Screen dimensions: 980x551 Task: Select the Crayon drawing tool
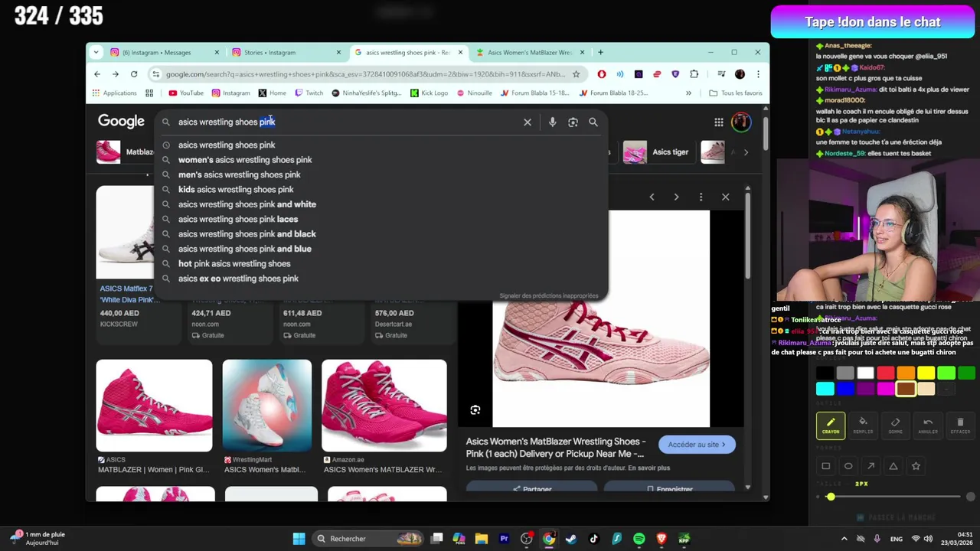click(831, 425)
